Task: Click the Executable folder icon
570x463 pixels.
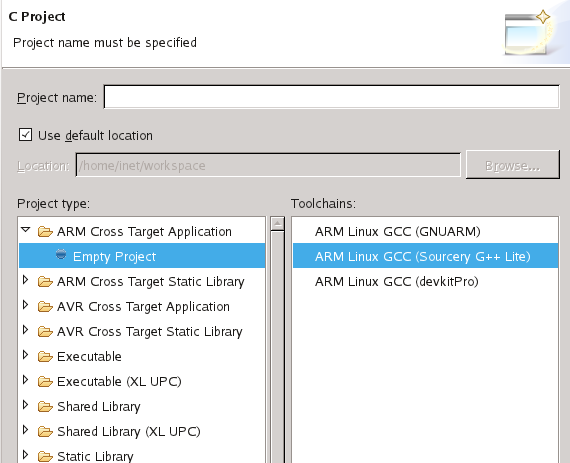Action: [x=45, y=357]
